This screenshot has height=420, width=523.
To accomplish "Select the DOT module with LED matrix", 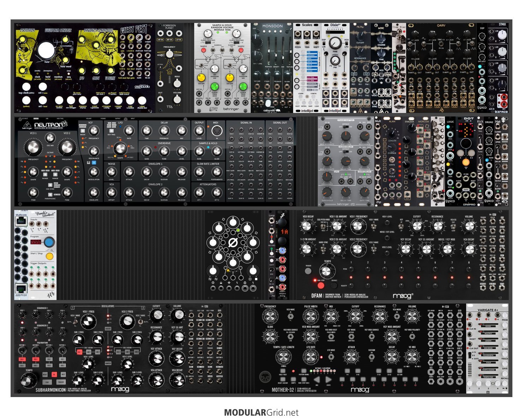I will coord(466,161).
